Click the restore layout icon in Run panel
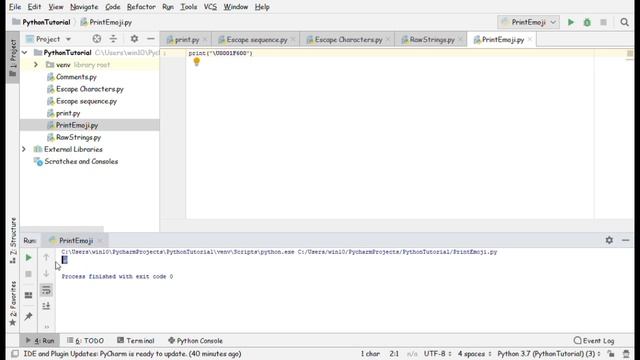This screenshot has width=640, height=360. (28, 295)
